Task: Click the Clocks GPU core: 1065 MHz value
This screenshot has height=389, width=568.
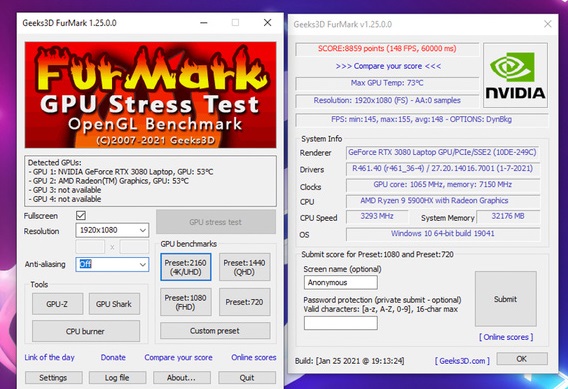Action: (x=442, y=185)
